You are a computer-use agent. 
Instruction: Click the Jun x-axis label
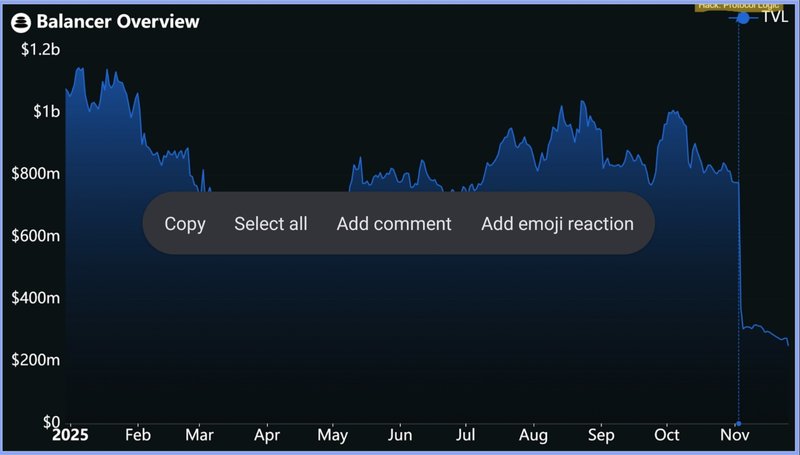coord(400,435)
